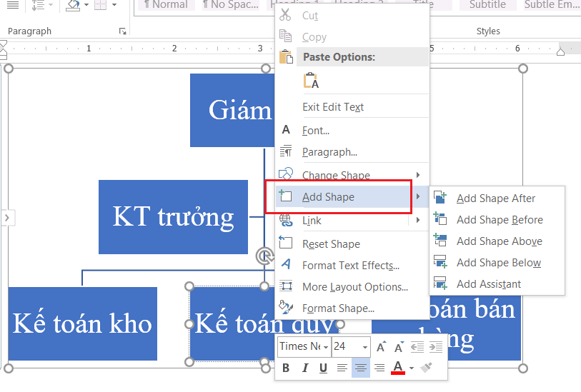
Task: Toggle Underline in mini toolbar
Action: [x=323, y=368]
